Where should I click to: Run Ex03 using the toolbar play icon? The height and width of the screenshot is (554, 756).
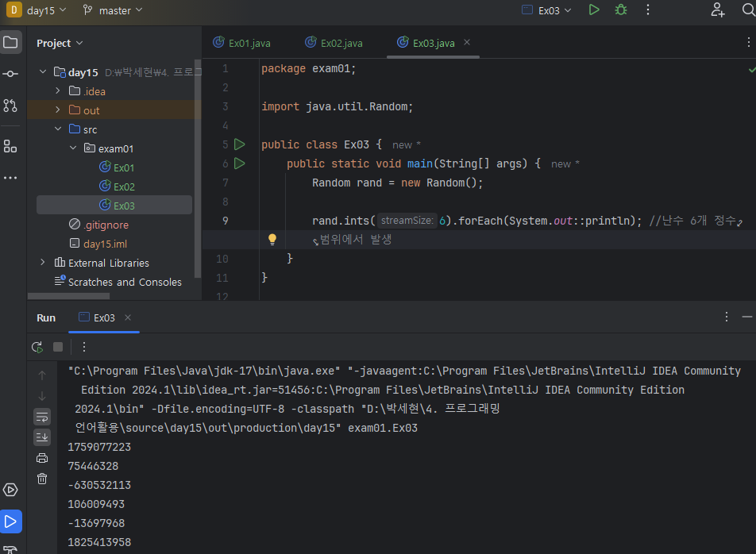[594, 10]
